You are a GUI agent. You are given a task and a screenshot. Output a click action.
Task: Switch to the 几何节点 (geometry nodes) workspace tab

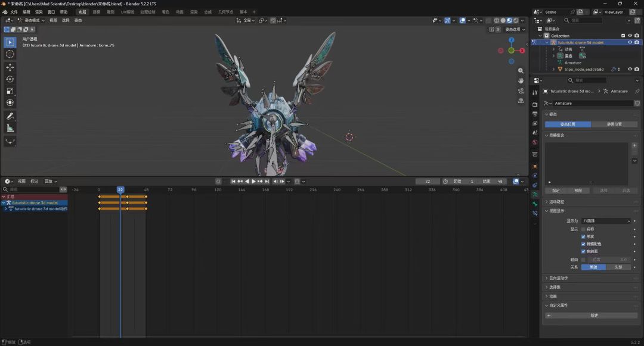coord(225,12)
